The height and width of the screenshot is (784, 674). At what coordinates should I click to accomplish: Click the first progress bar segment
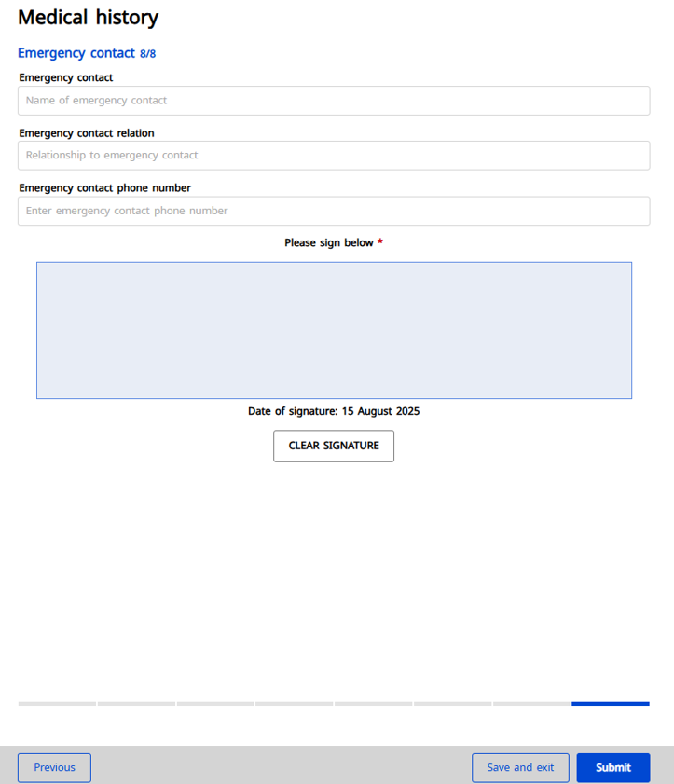click(x=57, y=704)
